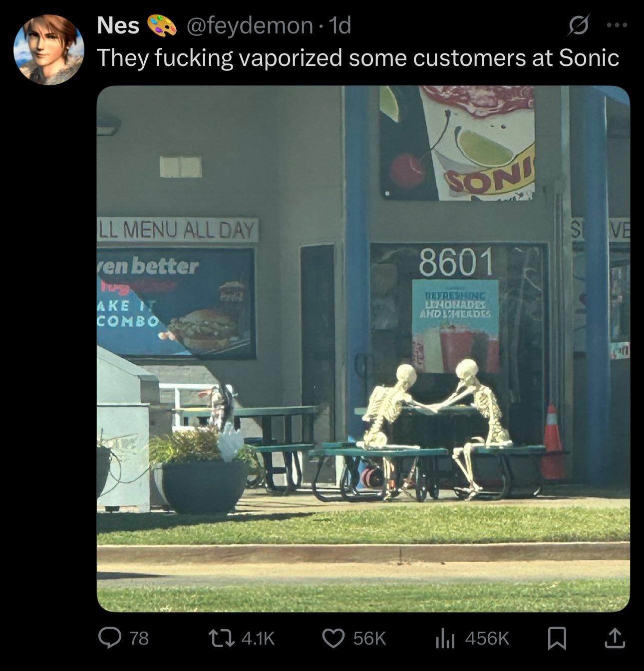Open the @feydemon handle link
Image resolution: width=644 pixels, height=671 pixels.
pos(250,25)
